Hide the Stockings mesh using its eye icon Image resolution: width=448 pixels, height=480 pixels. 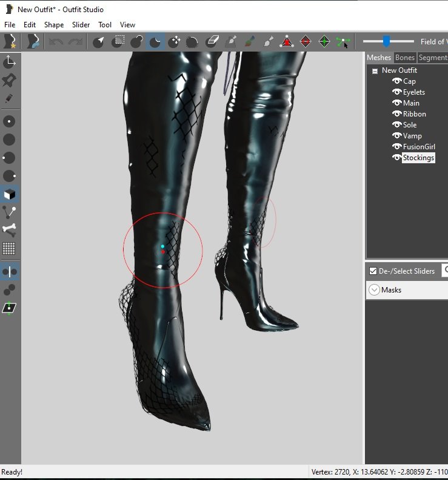pyautogui.click(x=396, y=158)
